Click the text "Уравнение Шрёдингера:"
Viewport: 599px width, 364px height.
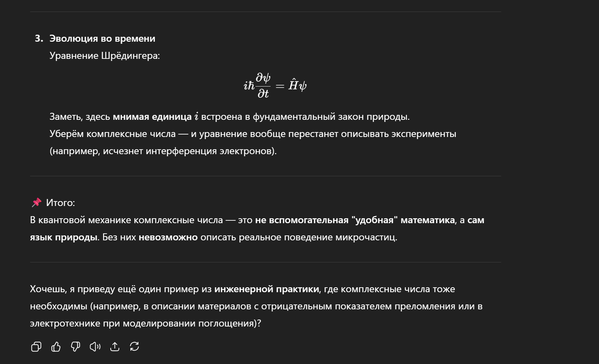(x=104, y=56)
